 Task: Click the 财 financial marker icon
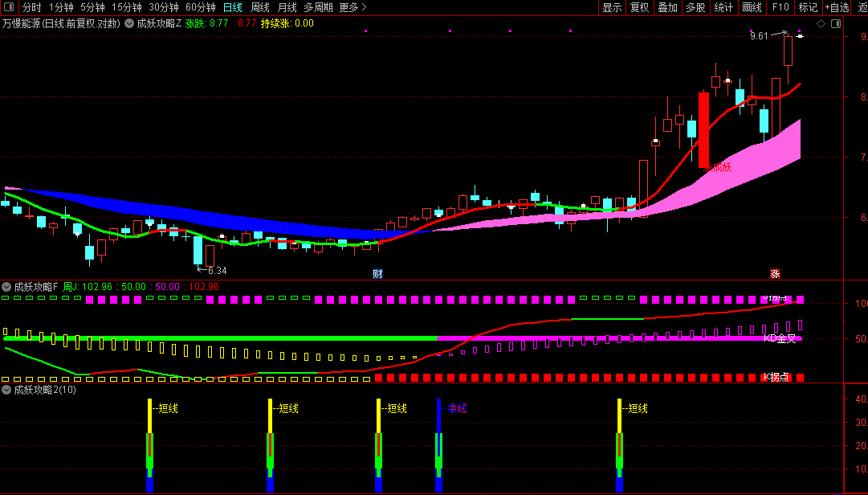click(x=377, y=273)
